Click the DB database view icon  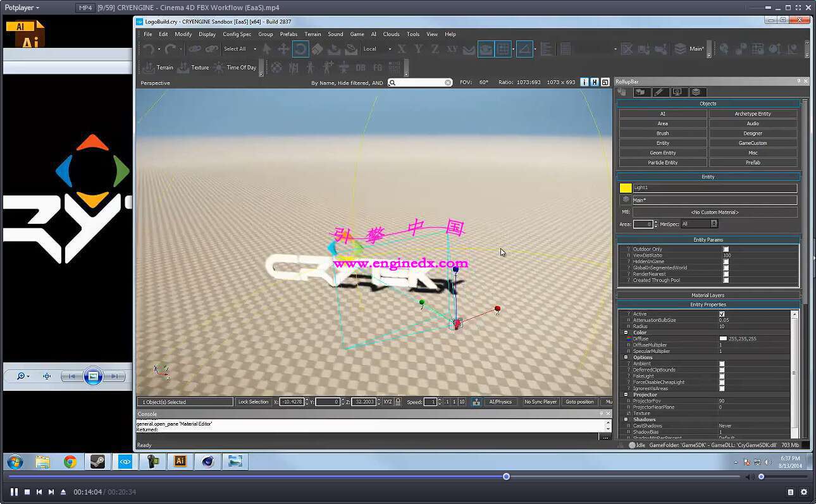(361, 67)
